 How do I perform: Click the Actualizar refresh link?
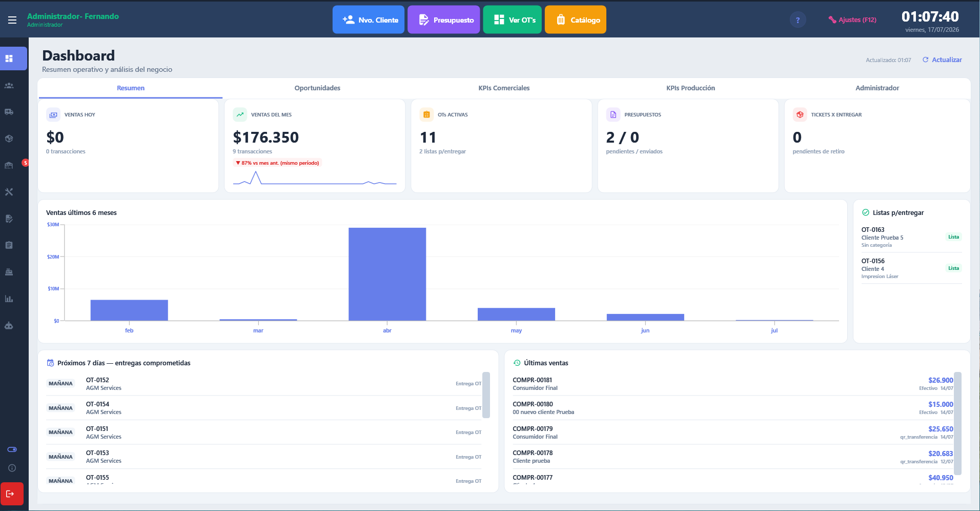(x=942, y=60)
